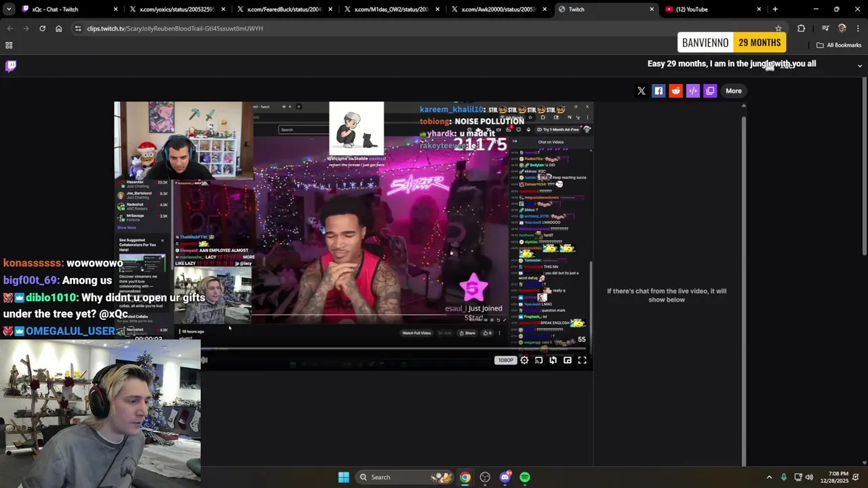The image size is (868, 488).
Task: Click Watch Full Video in embedded clip
Action: pyautogui.click(x=416, y=333)
